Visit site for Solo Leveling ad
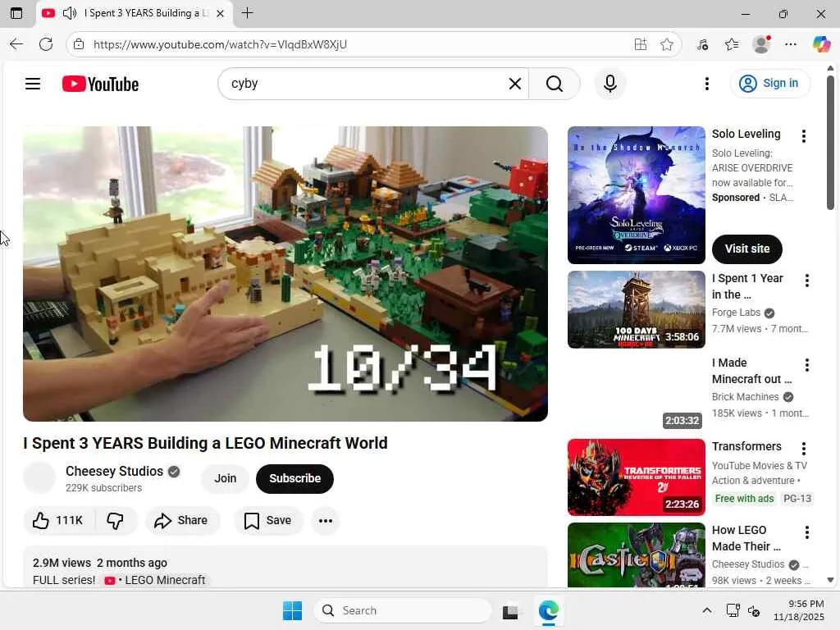 pyautogui.click(x=746, y=249)
